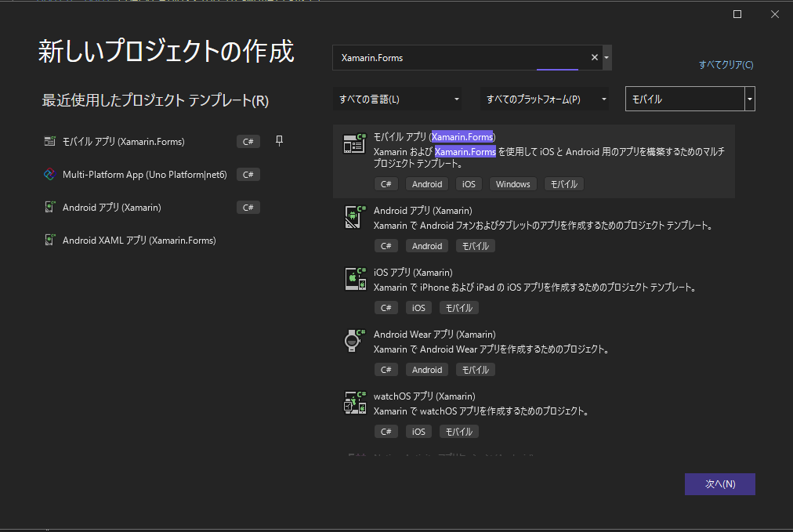This screenshot has width=793, height=532.
Task: Select the watchOS アプリ (Xamarin) result title
Action: pyautogui.click(x=424, y=396)
